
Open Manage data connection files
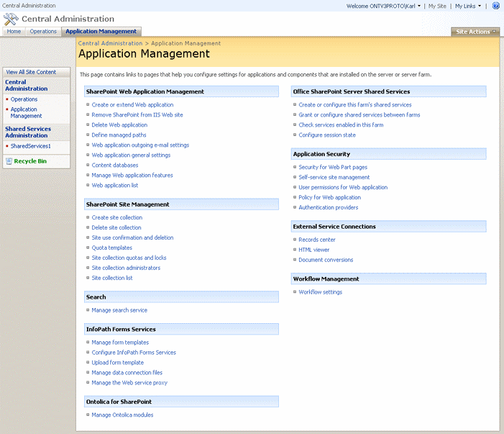coord(127,373)
